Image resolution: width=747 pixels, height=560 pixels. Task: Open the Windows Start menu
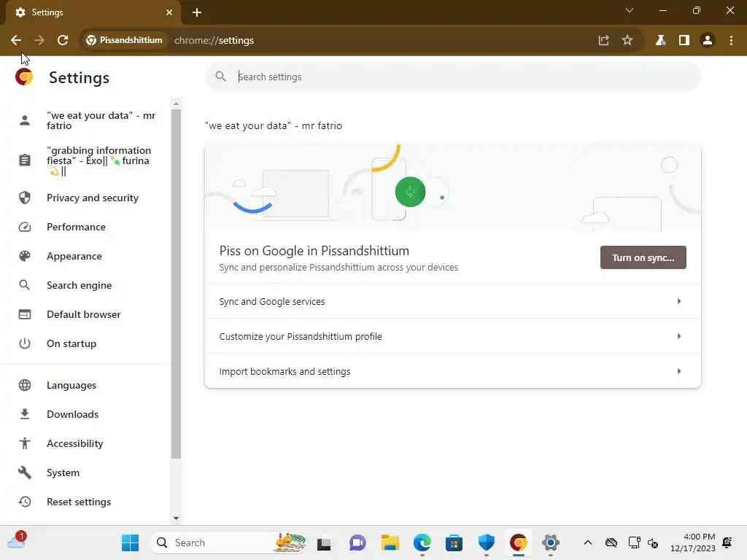[x=130, y=542]
